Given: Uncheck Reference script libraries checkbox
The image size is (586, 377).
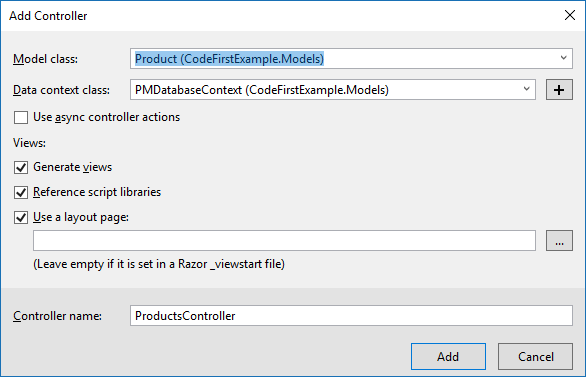Looking at the screenshot, I should [x=21, y=192].
